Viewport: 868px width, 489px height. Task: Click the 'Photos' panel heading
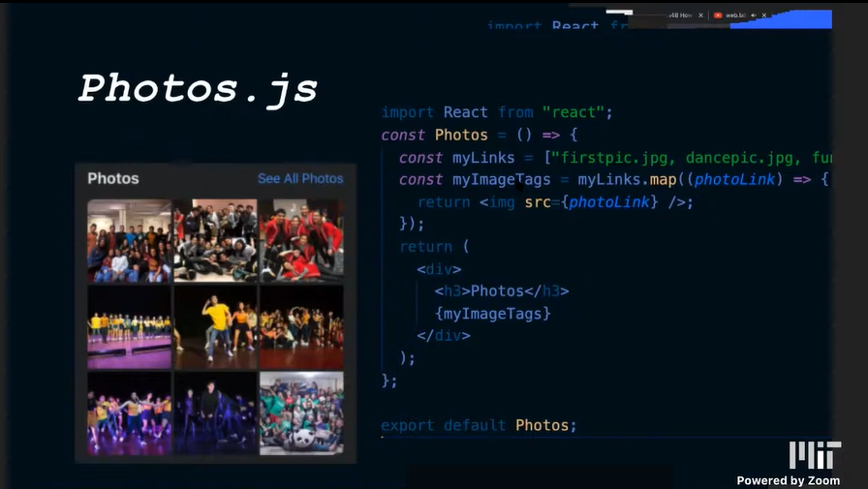[113, 179]
